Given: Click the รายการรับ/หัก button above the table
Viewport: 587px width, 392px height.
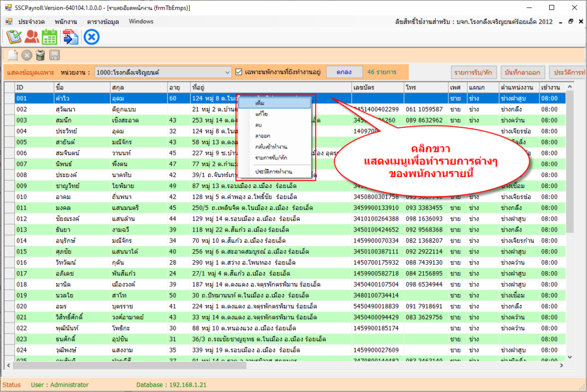Looking at the screenshot, I should coord(473,72).
